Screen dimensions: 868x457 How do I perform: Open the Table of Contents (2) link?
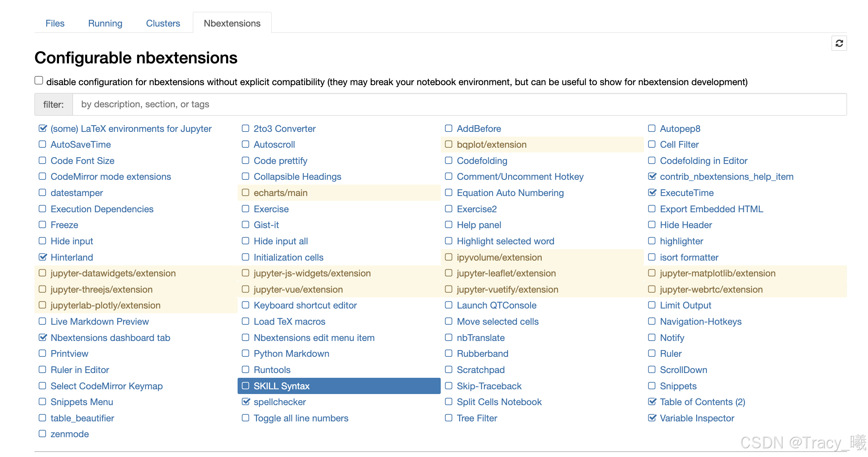(x=702, y=402)
